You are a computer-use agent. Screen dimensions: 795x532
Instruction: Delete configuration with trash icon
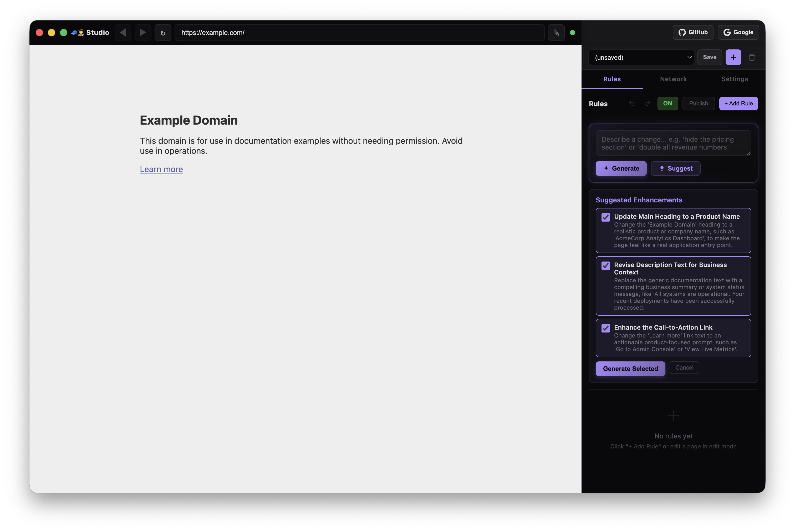[x=752, y=57]
